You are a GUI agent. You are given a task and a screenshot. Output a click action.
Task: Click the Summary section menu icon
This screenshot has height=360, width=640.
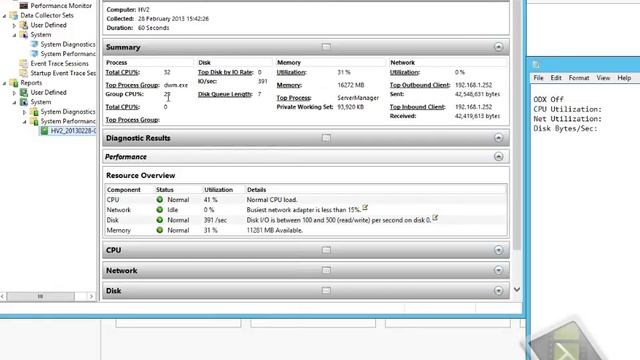(x=326, y=47)
